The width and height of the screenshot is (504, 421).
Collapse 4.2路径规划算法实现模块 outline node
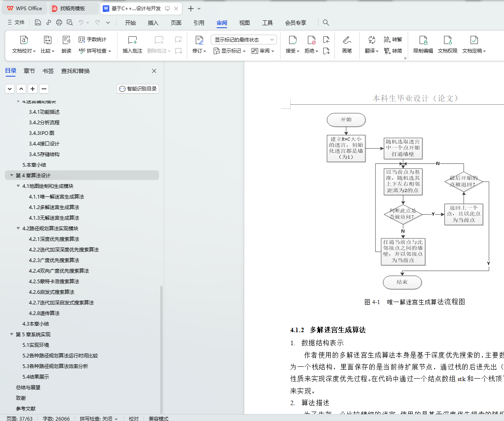click(x=18, y=229)
